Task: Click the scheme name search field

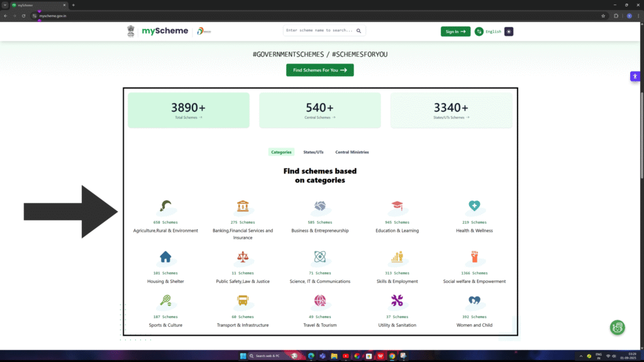Action: (x=319, y=30)
